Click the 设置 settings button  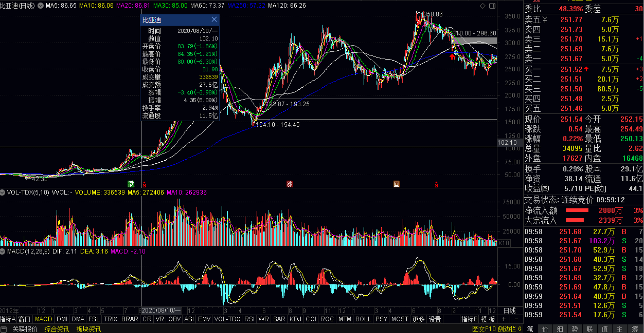(x=435, y=319)
